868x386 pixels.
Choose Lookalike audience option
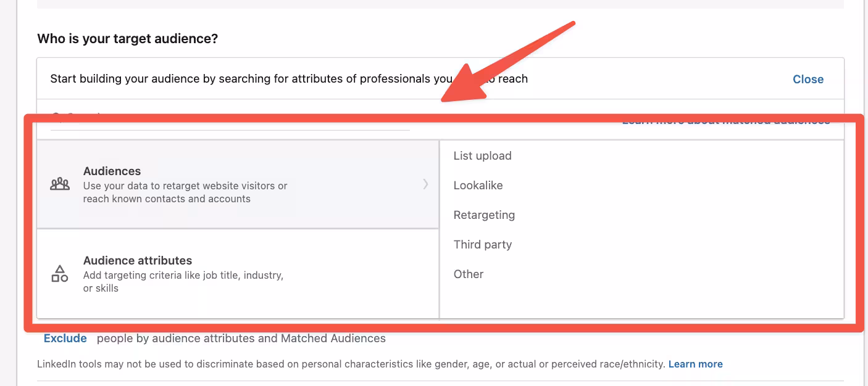[478, 186]
